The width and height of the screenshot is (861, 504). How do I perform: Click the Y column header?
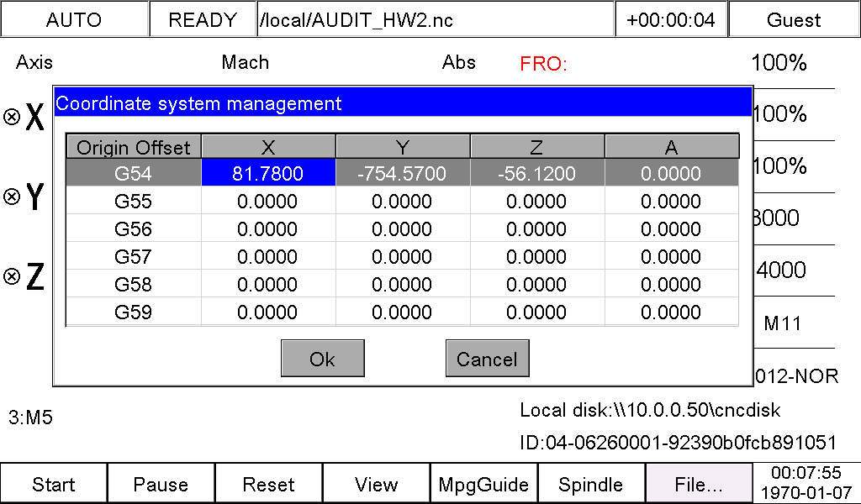click(x=403, y=147)
